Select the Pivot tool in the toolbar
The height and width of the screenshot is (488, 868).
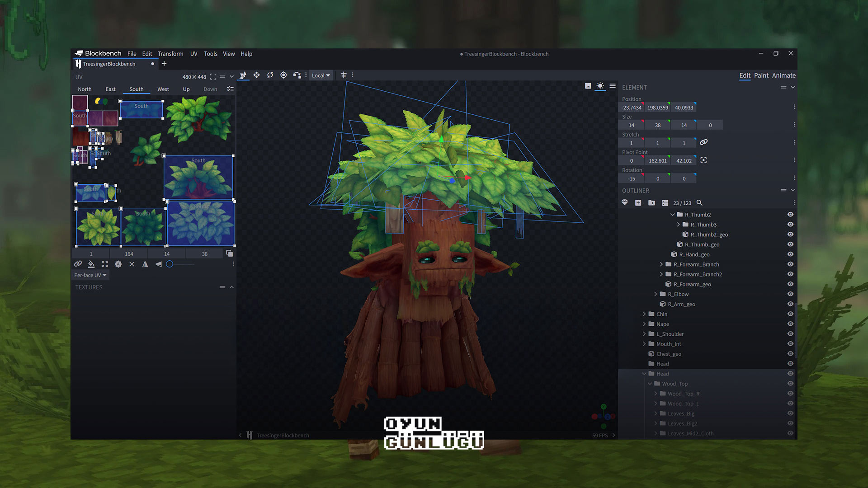pos(283,75)
